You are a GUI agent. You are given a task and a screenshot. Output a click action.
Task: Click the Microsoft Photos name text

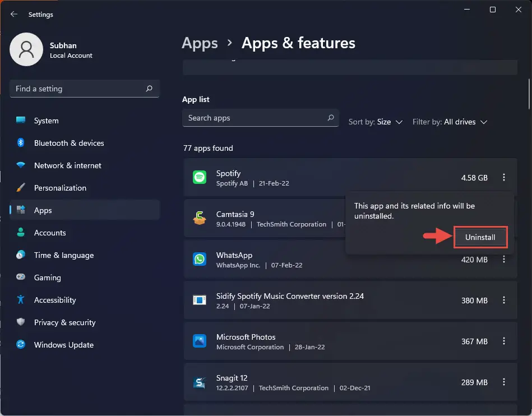point(246,337)
